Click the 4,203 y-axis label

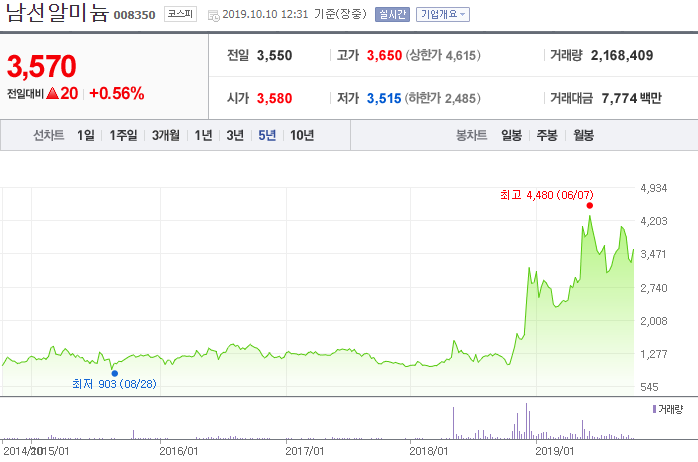(x=653, y=221)
